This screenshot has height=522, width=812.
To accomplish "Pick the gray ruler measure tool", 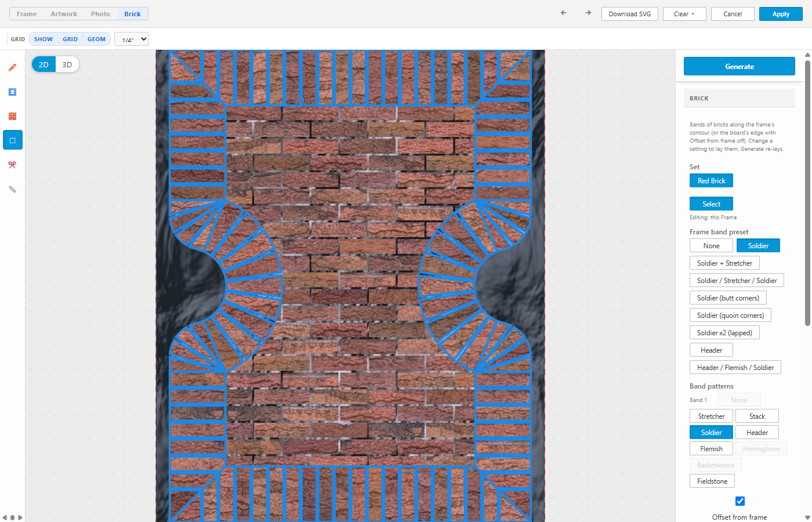I will (12, 189).
